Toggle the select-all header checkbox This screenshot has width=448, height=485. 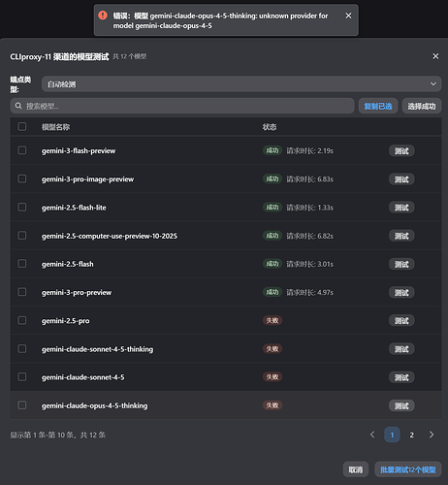coord(22,126)
